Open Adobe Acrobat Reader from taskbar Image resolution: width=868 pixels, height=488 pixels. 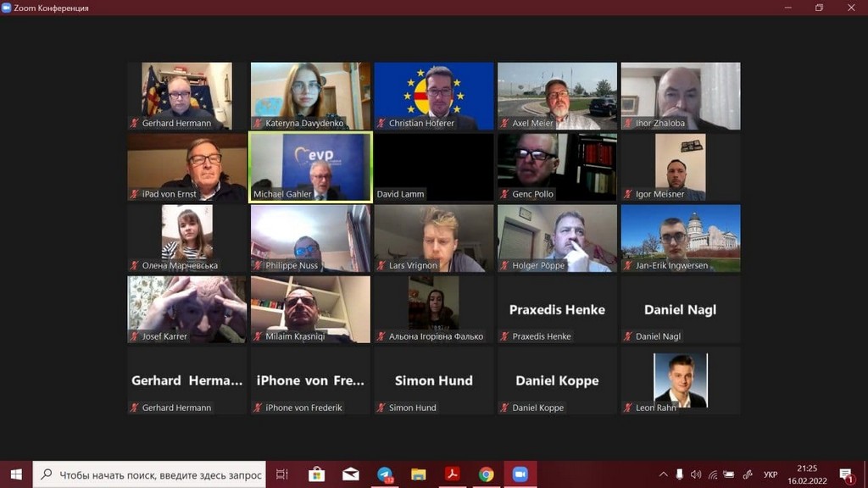(452, 474)
